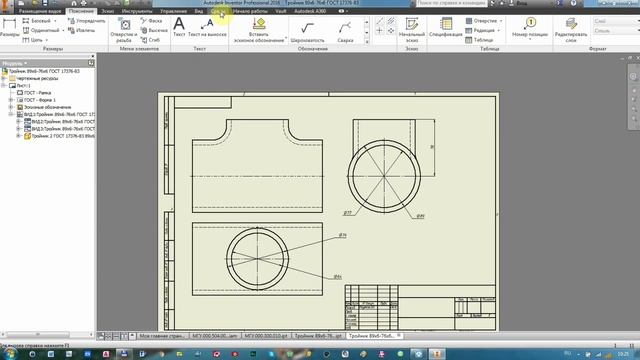
Task: Click the Windows Start button
Action: click(x=9, y=354)
